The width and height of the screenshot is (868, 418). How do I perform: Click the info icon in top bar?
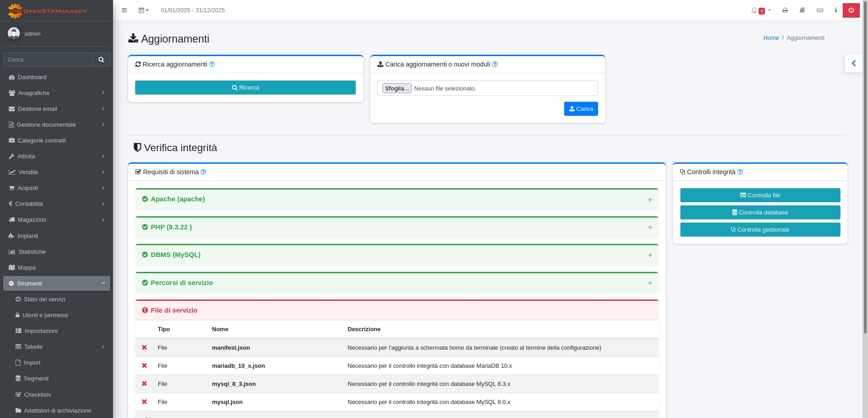tap(835, 10)
